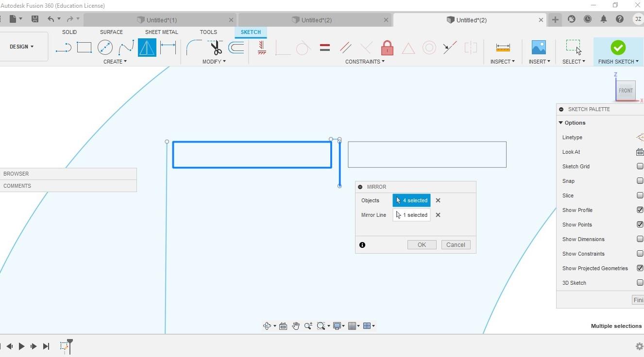Select the Offset tool
The height and width of the screenshot is (357, 644).
236,48
